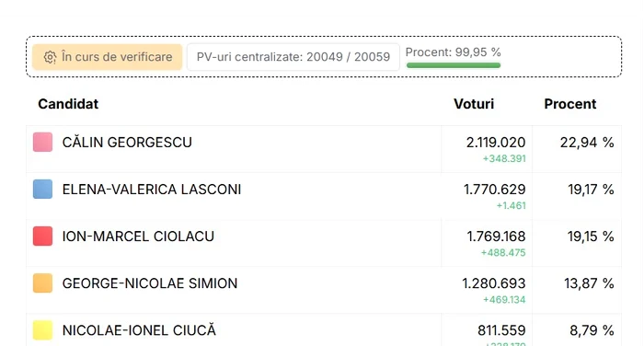Screen dimensions: 644x346
Task: Click the vote count 1.280.693 for Simion
Action: [x=494, y=283]
